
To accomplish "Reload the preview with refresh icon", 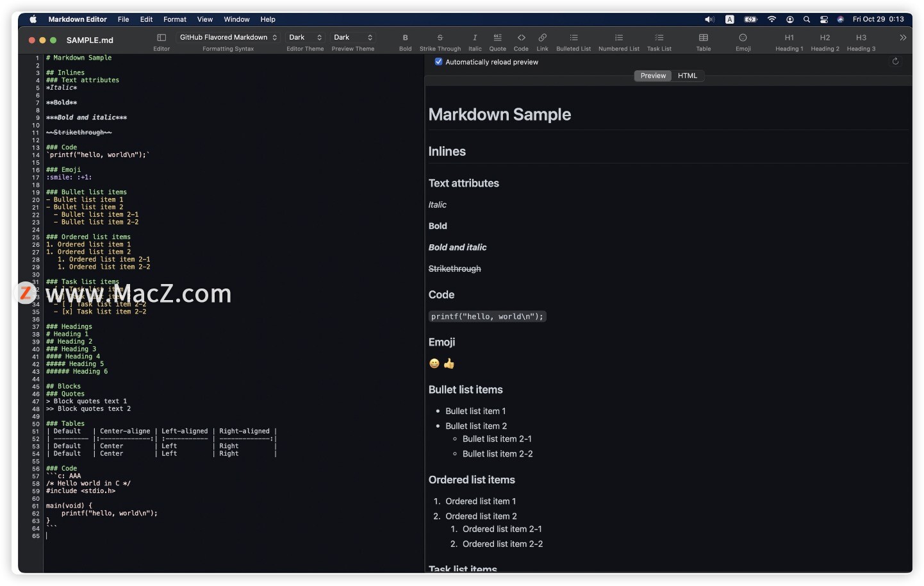I will click(895, 62).
